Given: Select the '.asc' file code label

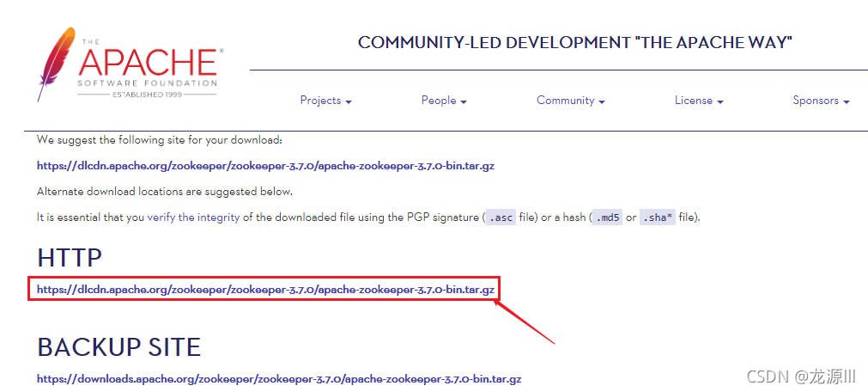Looking at the screenshot, I should [x=501, y=217].
